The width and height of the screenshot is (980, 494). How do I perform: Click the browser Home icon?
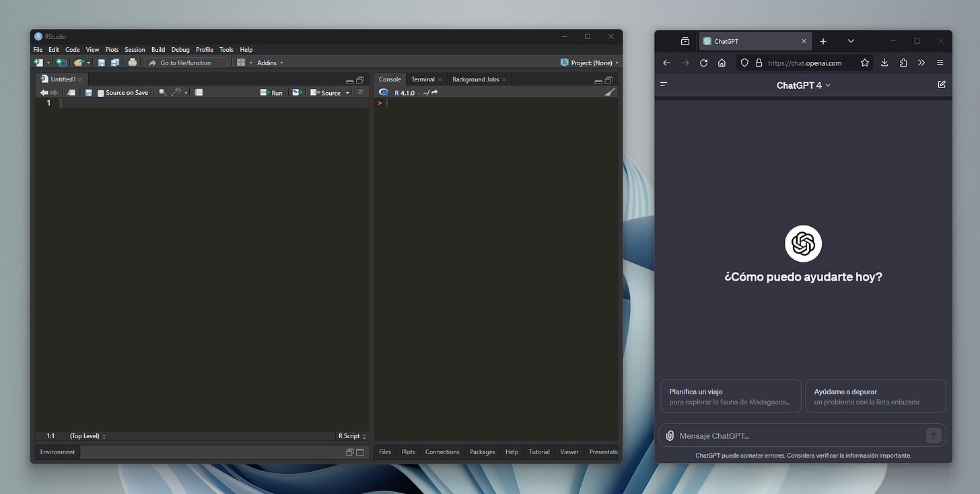click(722, 63)
